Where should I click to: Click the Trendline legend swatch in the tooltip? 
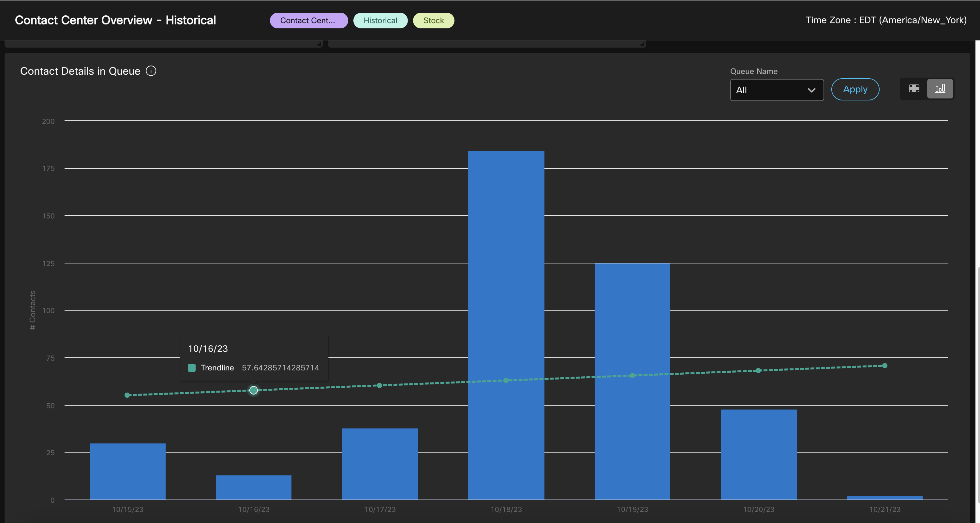191,368
